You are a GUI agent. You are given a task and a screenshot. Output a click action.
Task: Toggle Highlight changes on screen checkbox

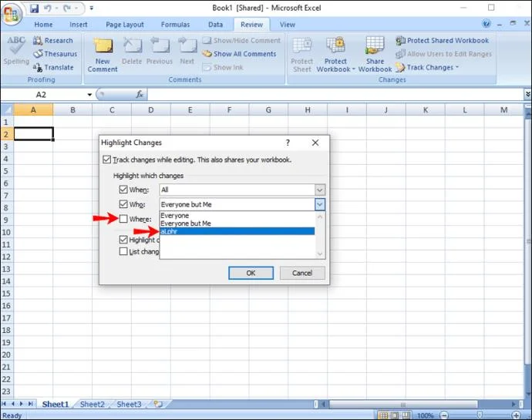coord(123,240)
